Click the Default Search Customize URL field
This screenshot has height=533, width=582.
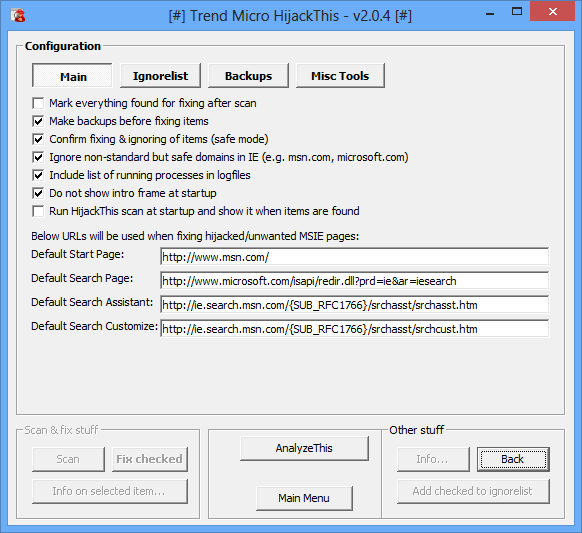tap(354, 329)
